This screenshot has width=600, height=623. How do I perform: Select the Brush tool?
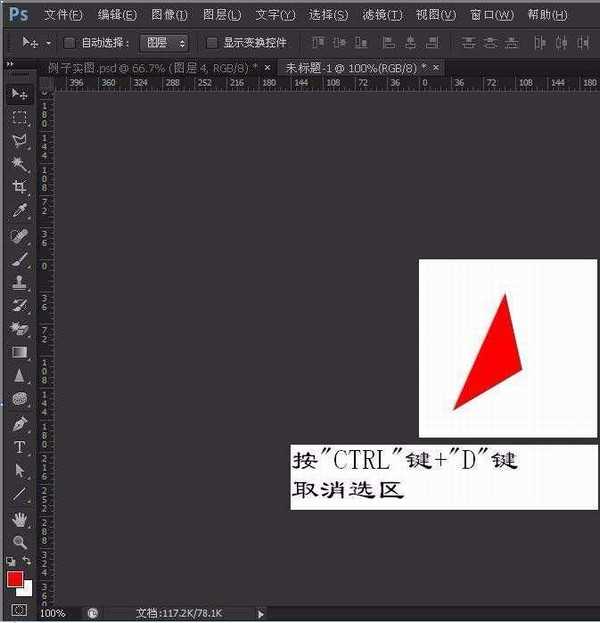19,260
